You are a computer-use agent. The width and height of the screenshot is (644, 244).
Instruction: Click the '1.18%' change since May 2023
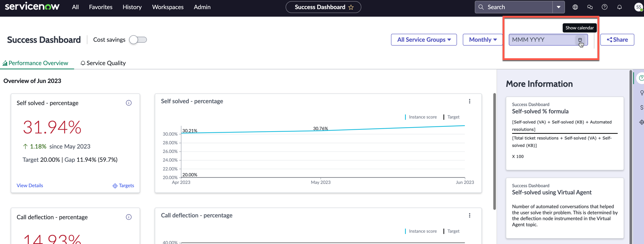click(38, 146)
